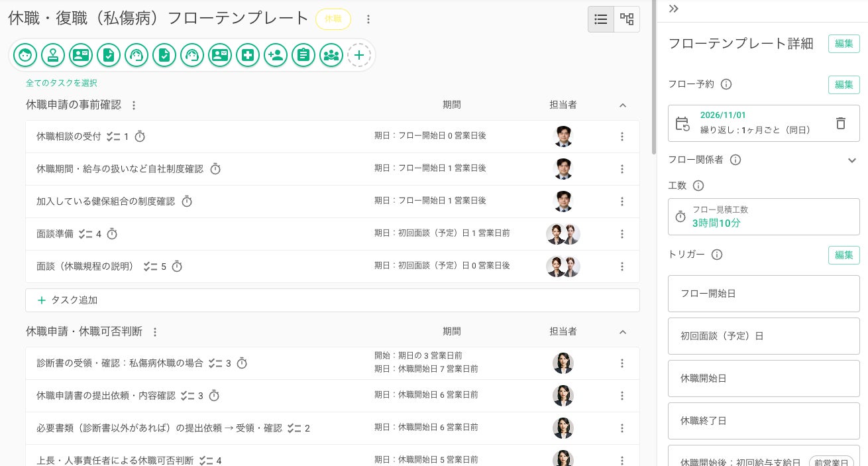Open row menu for 加入している健保組合の制度確認

(622, 202)
